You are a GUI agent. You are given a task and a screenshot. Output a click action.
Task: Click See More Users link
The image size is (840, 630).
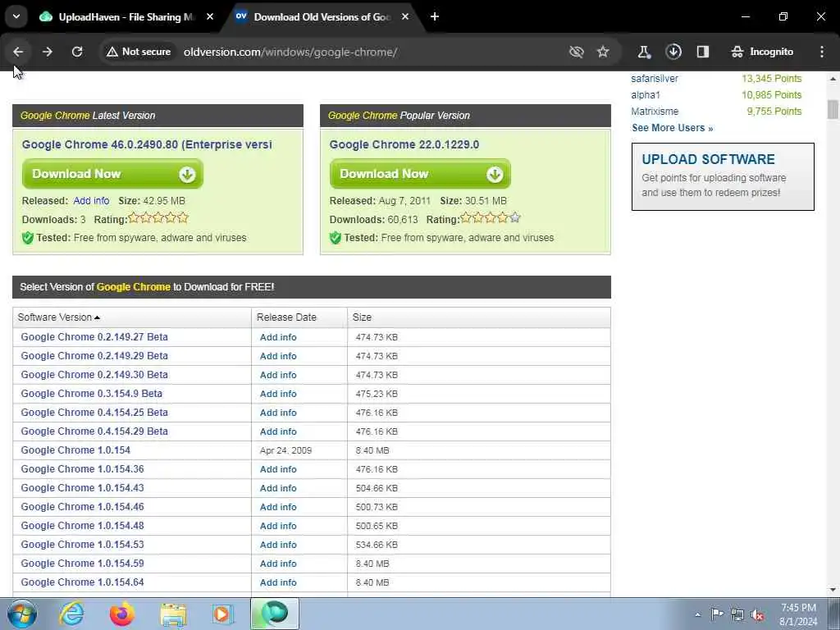tap(673, 128)
